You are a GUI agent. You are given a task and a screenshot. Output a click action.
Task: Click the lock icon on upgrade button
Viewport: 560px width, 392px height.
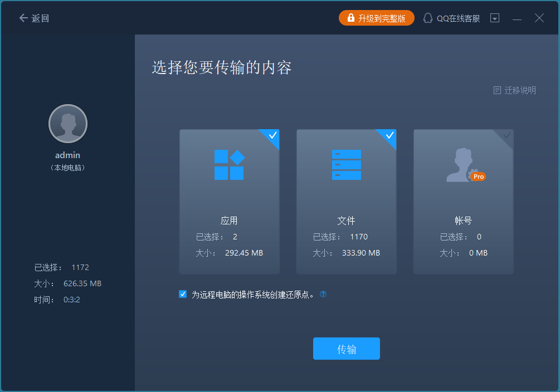pyautogui.click(x=350, y=18)
